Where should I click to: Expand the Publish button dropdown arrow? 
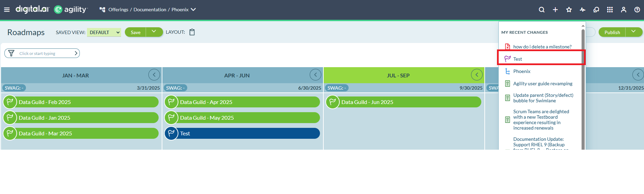634,32
